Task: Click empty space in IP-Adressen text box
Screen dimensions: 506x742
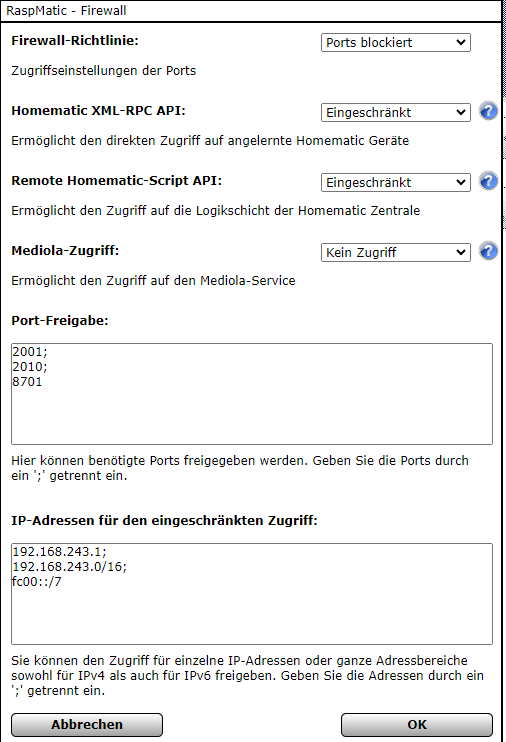Action: pos(252,615)
